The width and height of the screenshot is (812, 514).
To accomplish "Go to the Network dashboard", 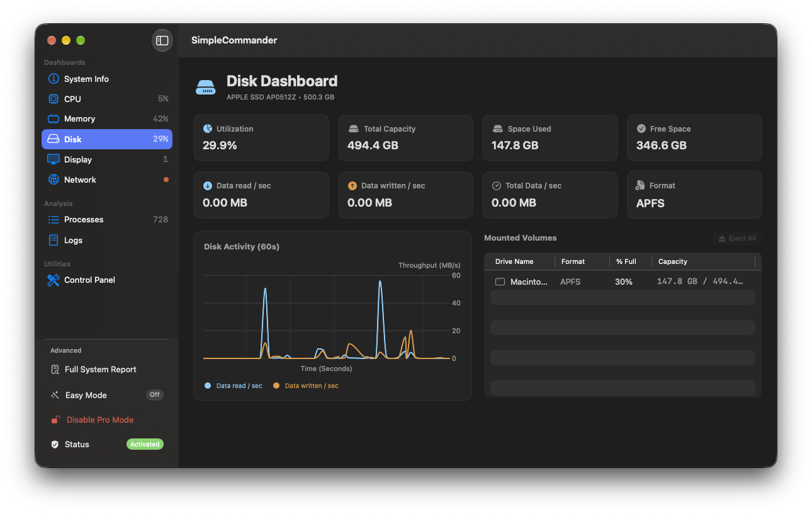I will coord(107,180).
